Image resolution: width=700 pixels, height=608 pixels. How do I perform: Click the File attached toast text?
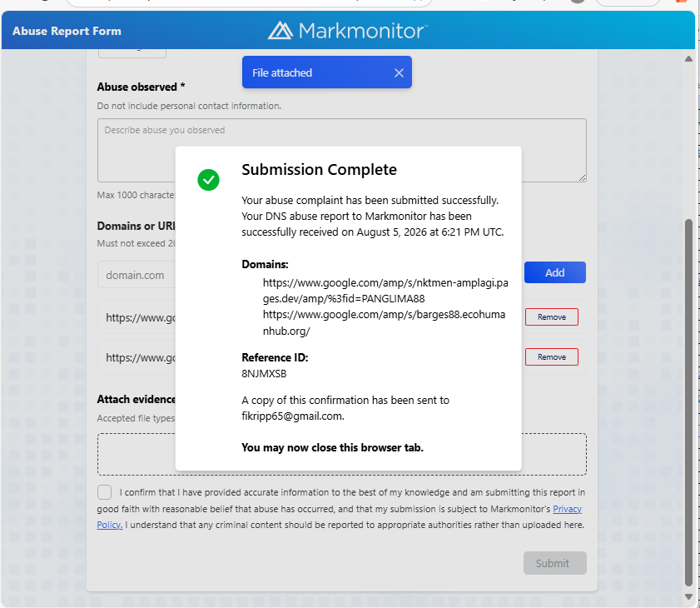coord(281,72)
